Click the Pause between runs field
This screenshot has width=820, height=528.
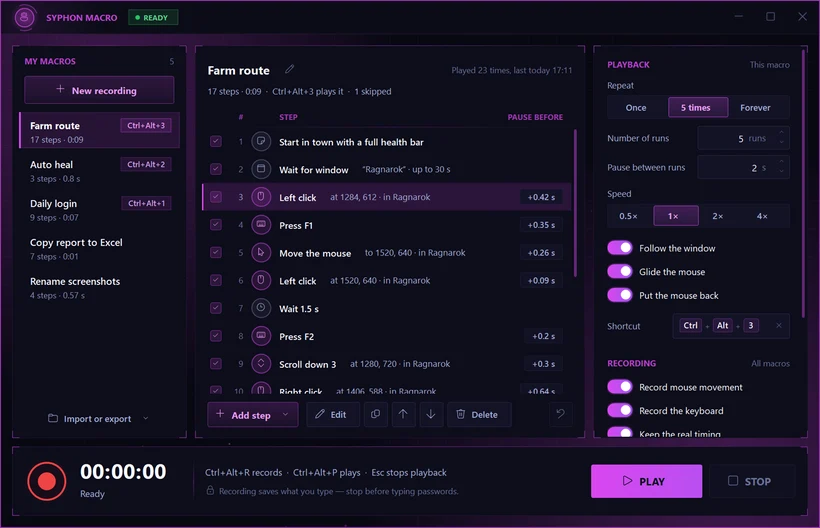click(x=743, y=167)
